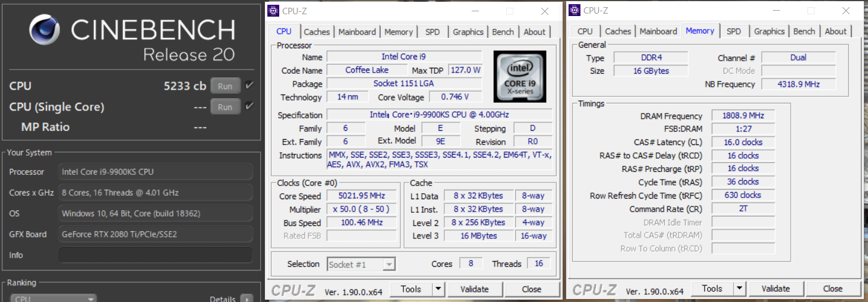Run the Cinebench CPU multi-core test
This screenshot has width=868, height=302.
coord(225,86)
